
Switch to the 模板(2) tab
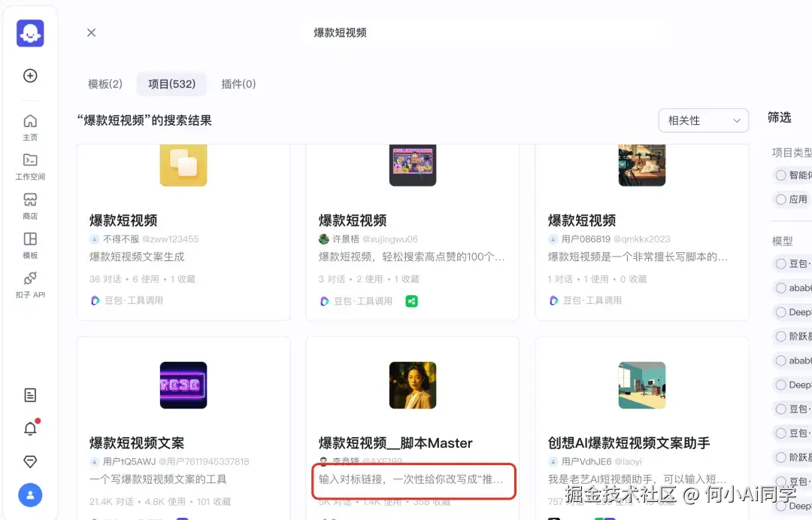104,84
